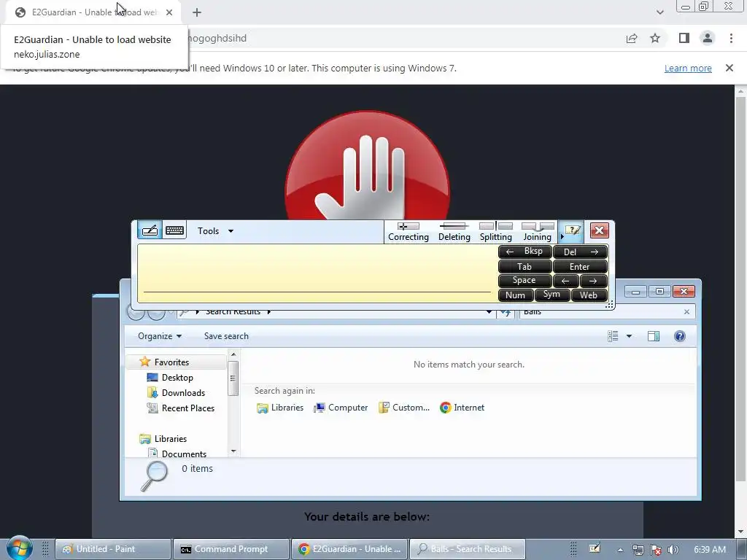Open input panel help video icon
Screen dimensions: 747x560
pyautogui.click(x=571, y=231)
